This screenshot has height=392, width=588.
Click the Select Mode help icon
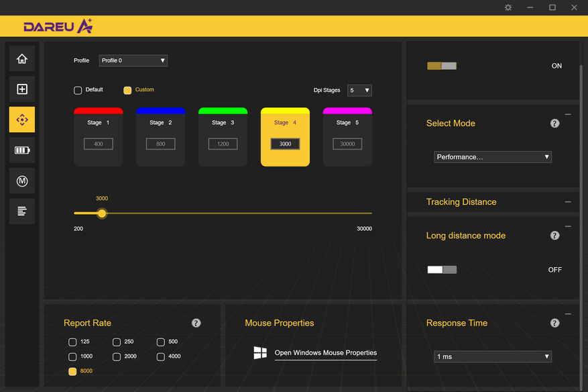pyautogui.click(x=554, y=124)
